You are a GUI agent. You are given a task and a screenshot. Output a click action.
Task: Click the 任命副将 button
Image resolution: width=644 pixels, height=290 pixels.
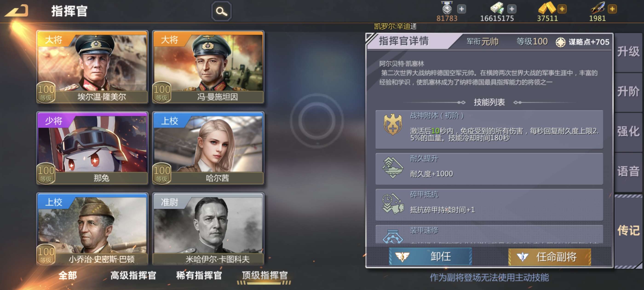549,257
